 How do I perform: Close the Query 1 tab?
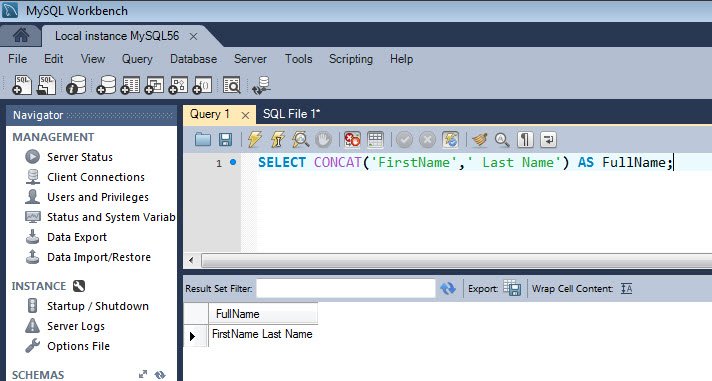tap(245, 116)
